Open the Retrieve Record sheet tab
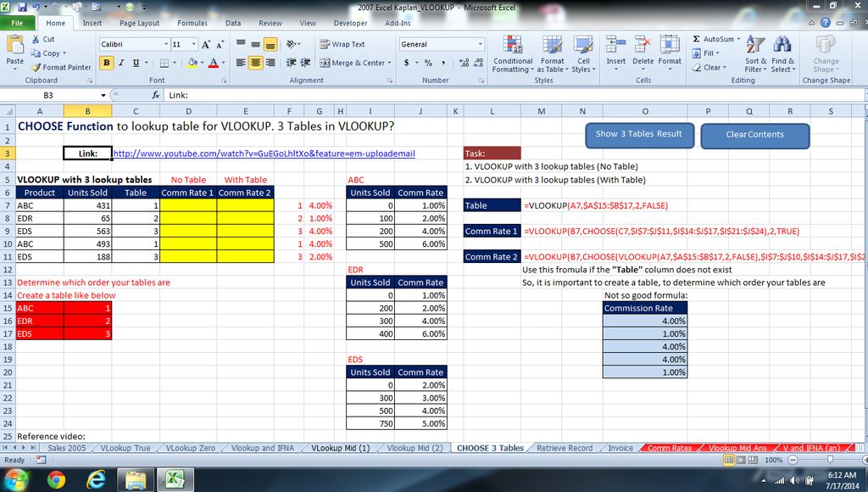868x492 pixels. [565, 448]
